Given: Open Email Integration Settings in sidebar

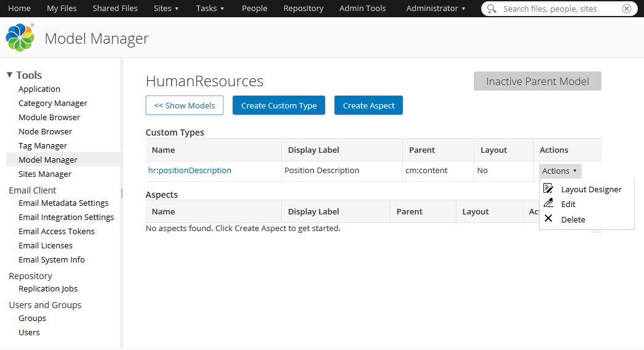Looking at the screenshot, I should tap(66, 217).
